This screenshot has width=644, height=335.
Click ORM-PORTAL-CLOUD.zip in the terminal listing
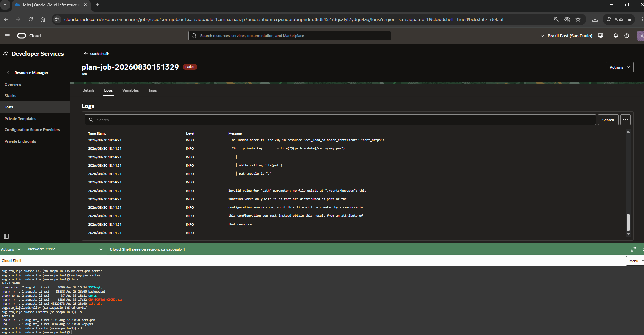tap(105, 300)
